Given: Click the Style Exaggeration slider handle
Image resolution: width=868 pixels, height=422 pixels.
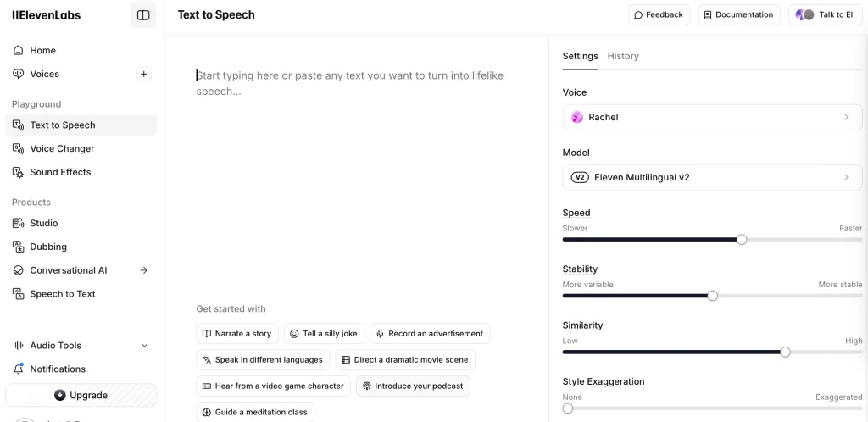Looking at the screenshot, I should tap(567, 408).
